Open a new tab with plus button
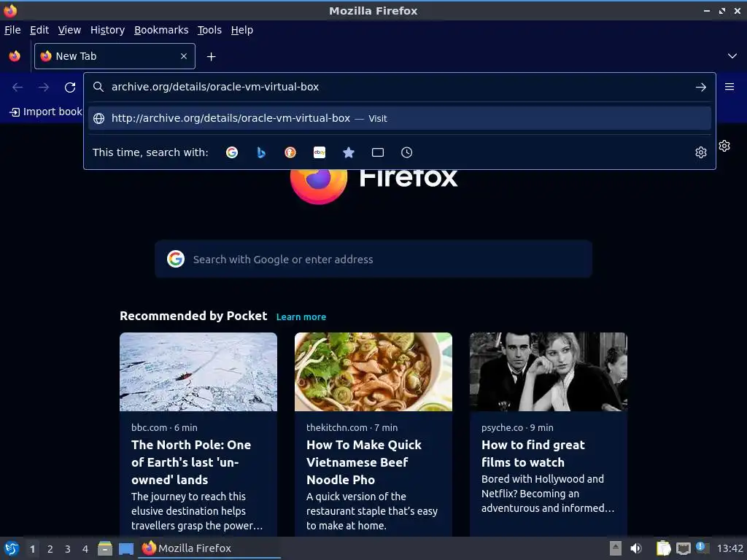The image size is (747, 560). pos(211,57)
